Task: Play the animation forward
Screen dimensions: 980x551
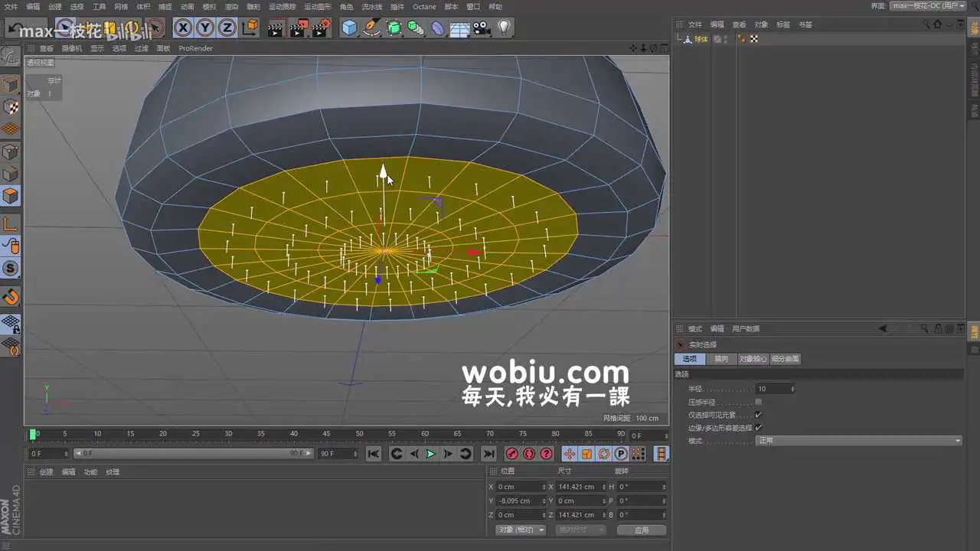Action: tap(430, 454)
